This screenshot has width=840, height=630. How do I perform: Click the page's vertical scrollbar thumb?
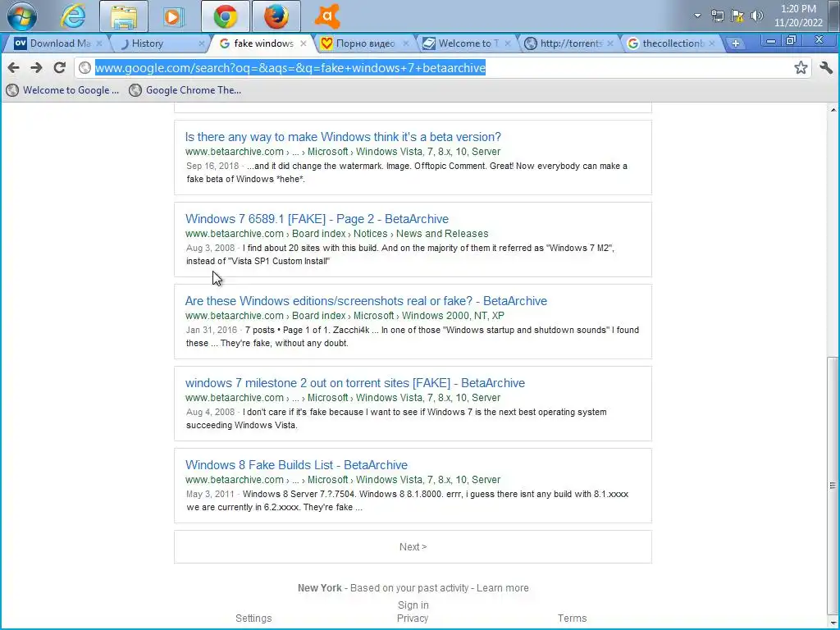point(833,486)
